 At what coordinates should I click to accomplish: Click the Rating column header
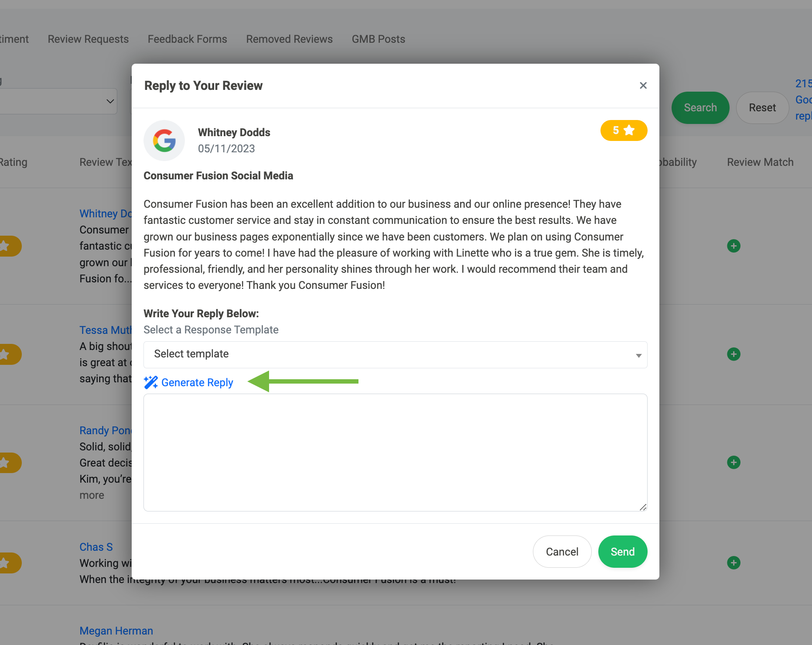pos(14,162)
